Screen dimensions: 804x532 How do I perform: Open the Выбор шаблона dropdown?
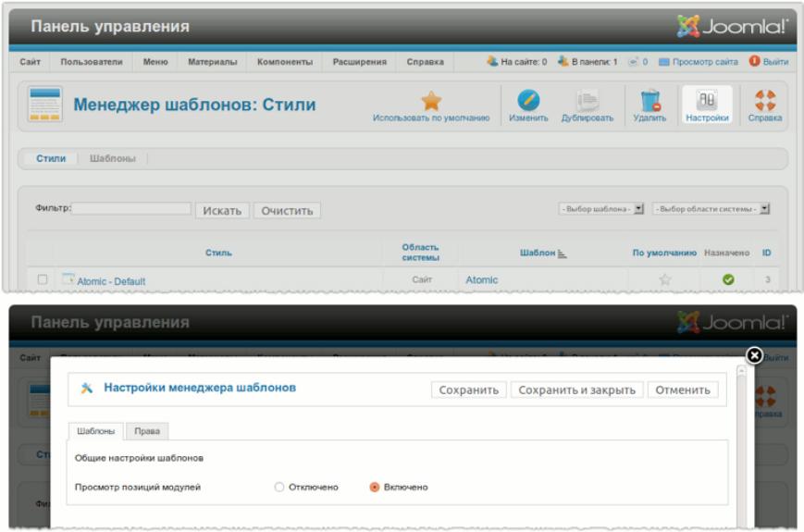pyautogui.click(x=601, y=208)
